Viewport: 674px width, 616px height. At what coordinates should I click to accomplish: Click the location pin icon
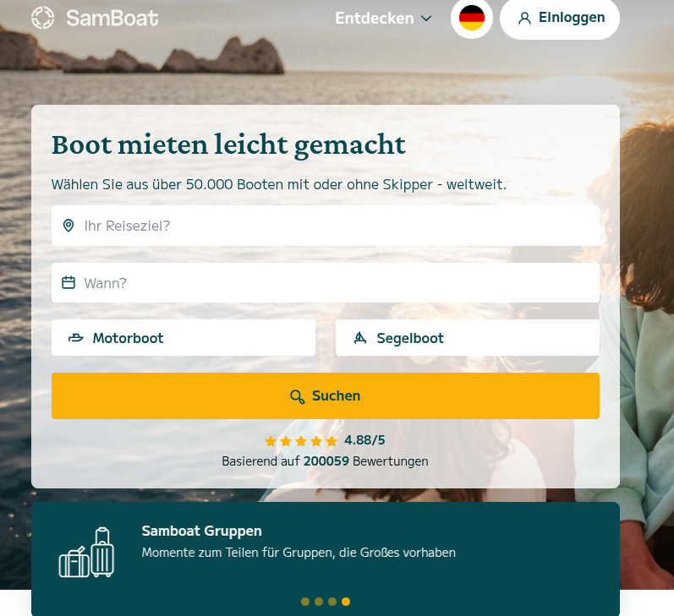click(68, 226)
